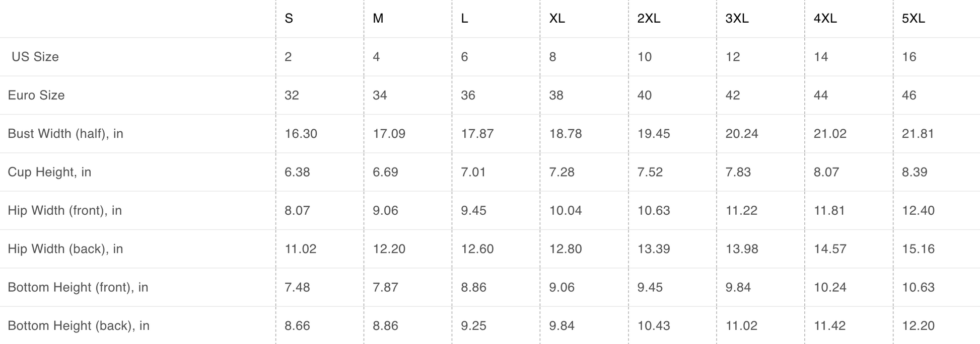Click the cup height value 7.28
980x344 pixels.
pyautogui.click(x=562, y=172)
